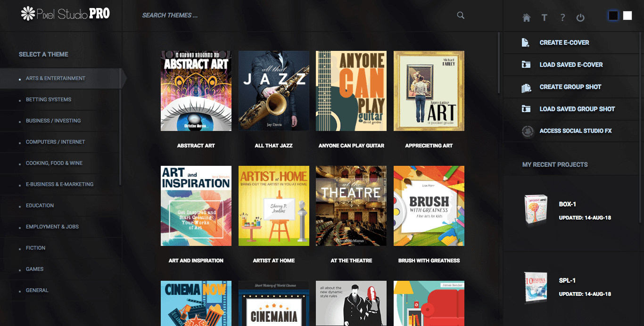Open help with the question mark icon
Viewport: 644px width, 326px height.
click(x=562, y=18)
